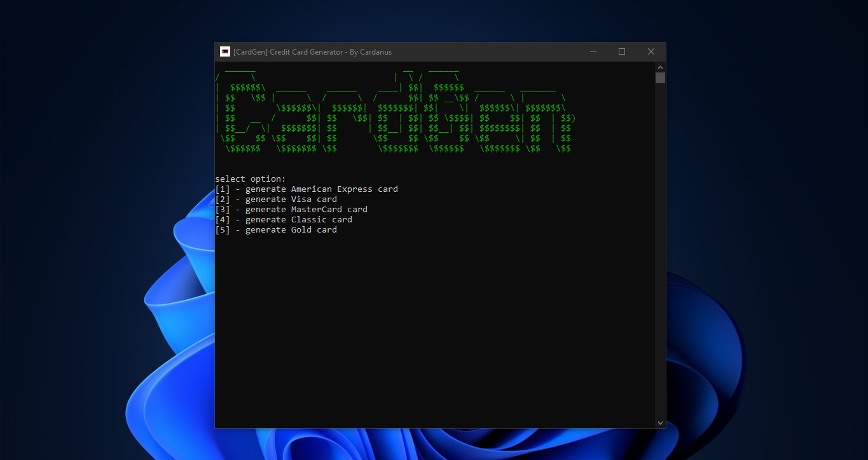Select option [4] generate Classic card
868x460 pixels.
pos(284,219)
